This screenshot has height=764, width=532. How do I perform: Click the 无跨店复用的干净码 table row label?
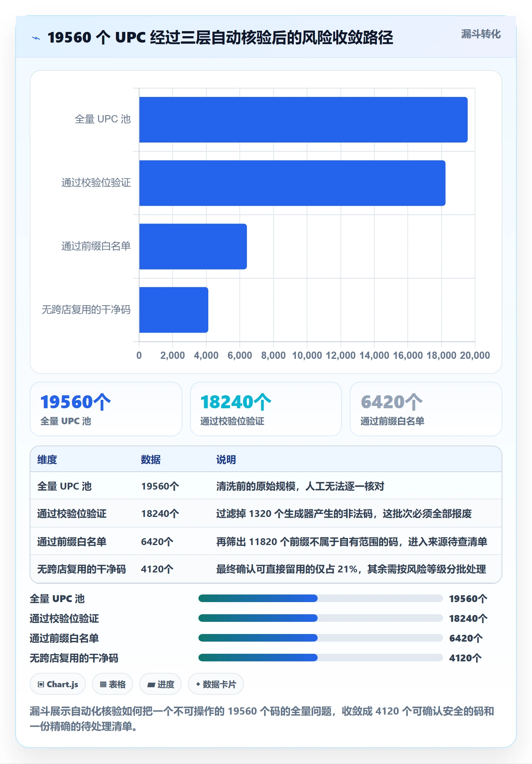click(x=81, y=569)
